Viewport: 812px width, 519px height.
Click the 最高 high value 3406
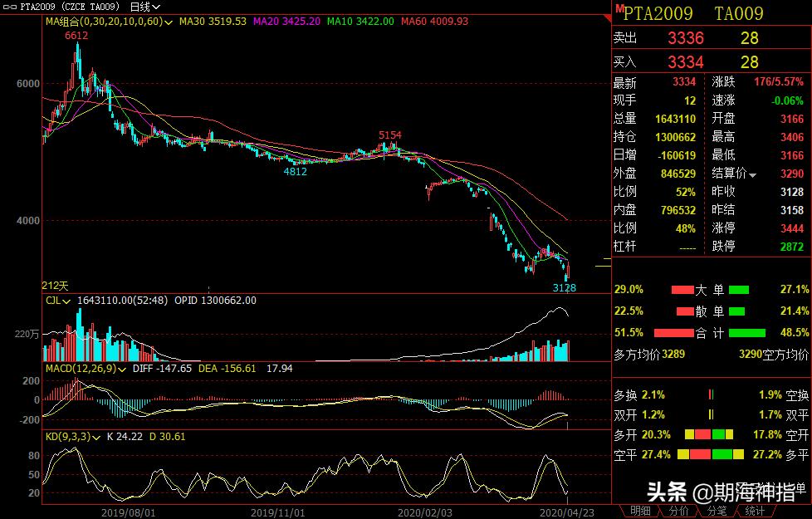[792, 137]
